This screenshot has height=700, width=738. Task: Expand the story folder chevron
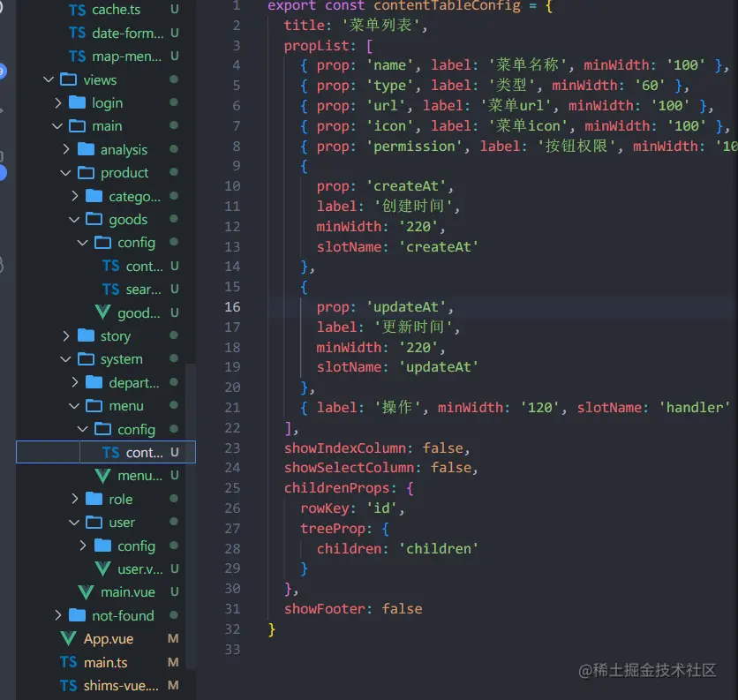pyautogui.click(x=66, y=335)
